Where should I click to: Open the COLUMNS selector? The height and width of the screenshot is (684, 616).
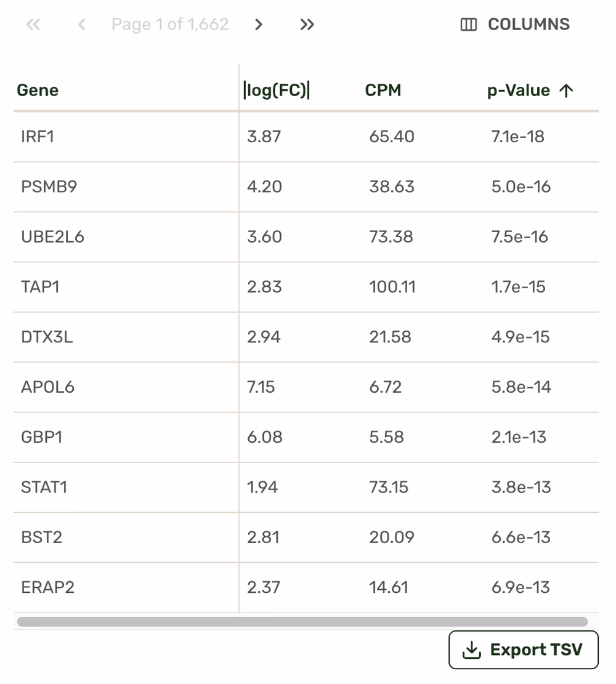click(x=516, y=25)
